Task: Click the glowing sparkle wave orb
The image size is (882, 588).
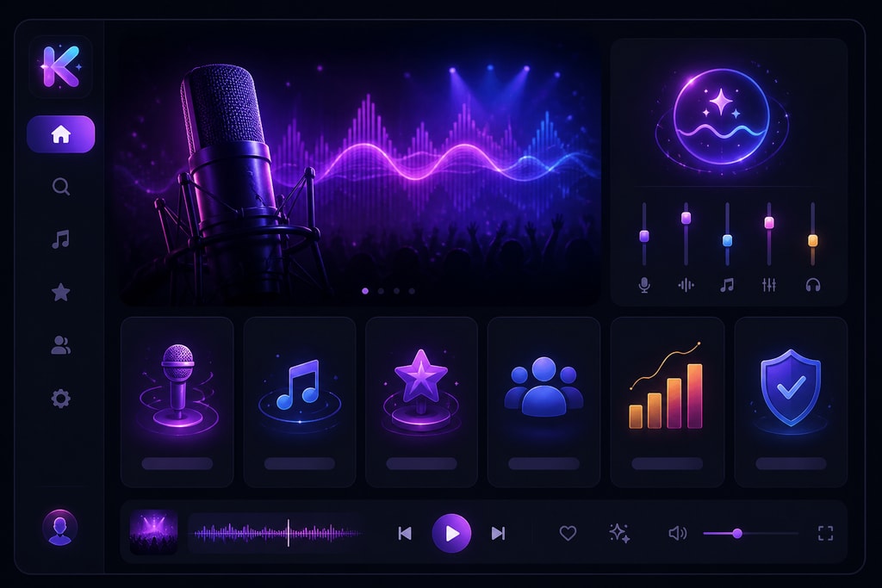Action: pos(722,117)
